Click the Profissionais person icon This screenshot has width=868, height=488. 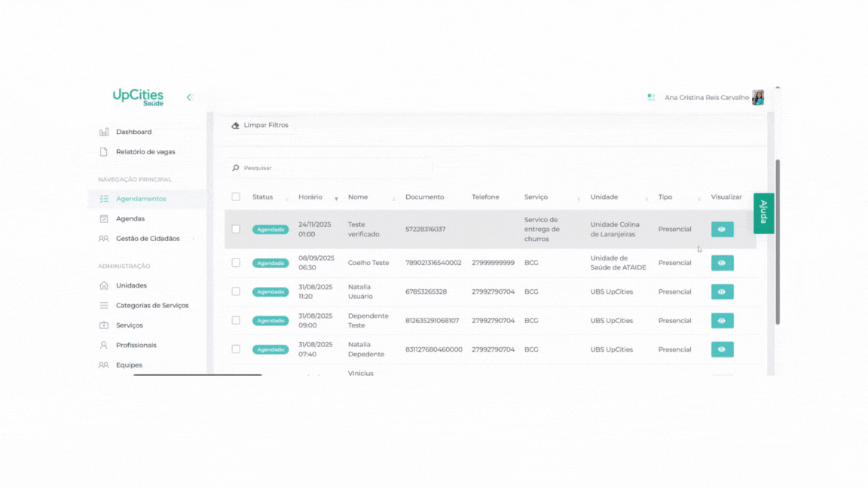[x=103, y=345]
